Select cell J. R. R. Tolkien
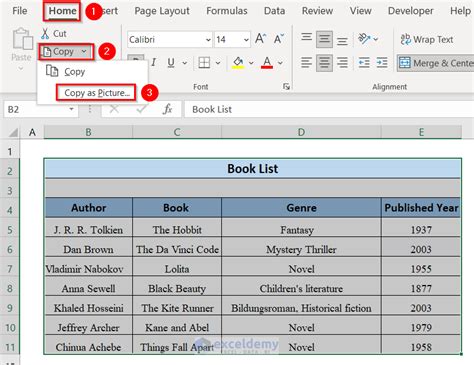The image size is (474, 365). click(88, 230)
